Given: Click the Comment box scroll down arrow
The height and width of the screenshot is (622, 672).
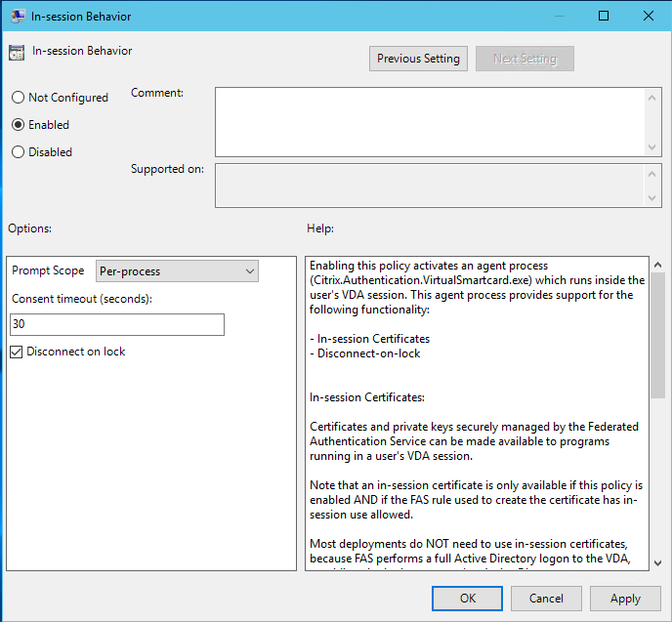Looking at the screenshot, I should [x=653, y=147].
